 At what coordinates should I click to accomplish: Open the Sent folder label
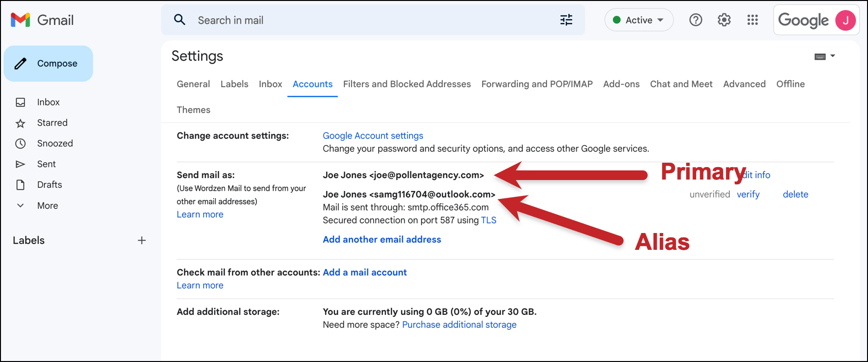tap(47, 164)
